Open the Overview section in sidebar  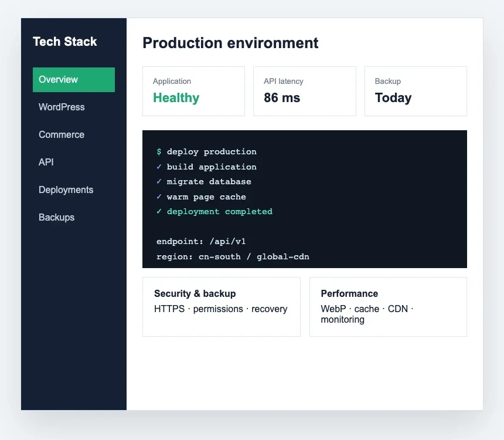[x=74, y=80]
